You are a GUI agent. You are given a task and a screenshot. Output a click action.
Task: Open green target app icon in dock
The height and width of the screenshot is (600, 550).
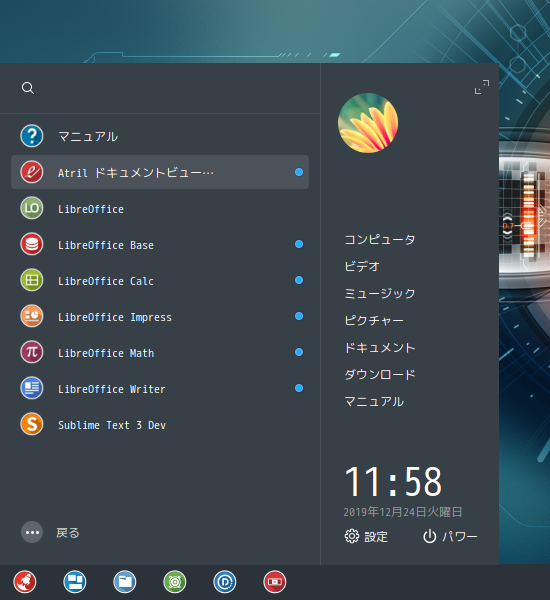pos(175,582)
